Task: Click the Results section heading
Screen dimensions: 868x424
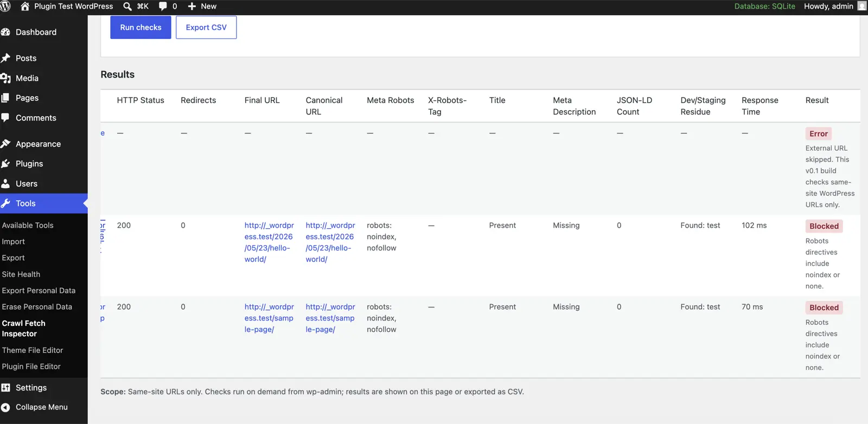Action: 118,74
